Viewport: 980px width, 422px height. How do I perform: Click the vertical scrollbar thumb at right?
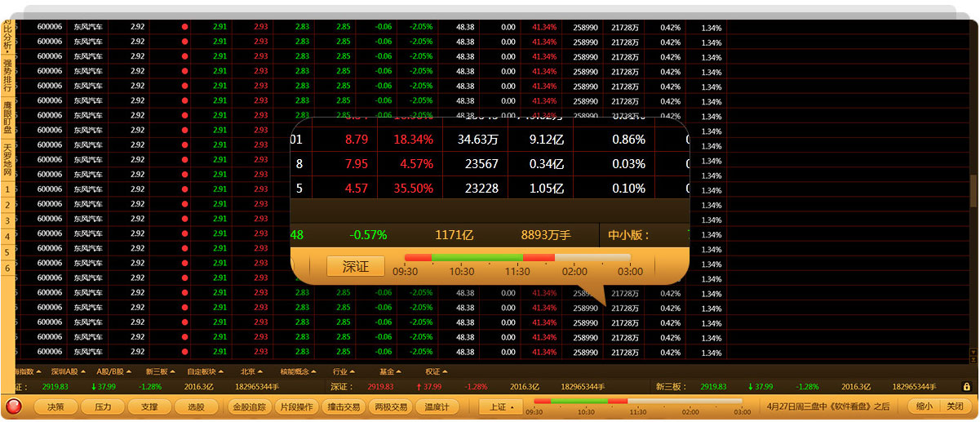[x=973, y=190]
